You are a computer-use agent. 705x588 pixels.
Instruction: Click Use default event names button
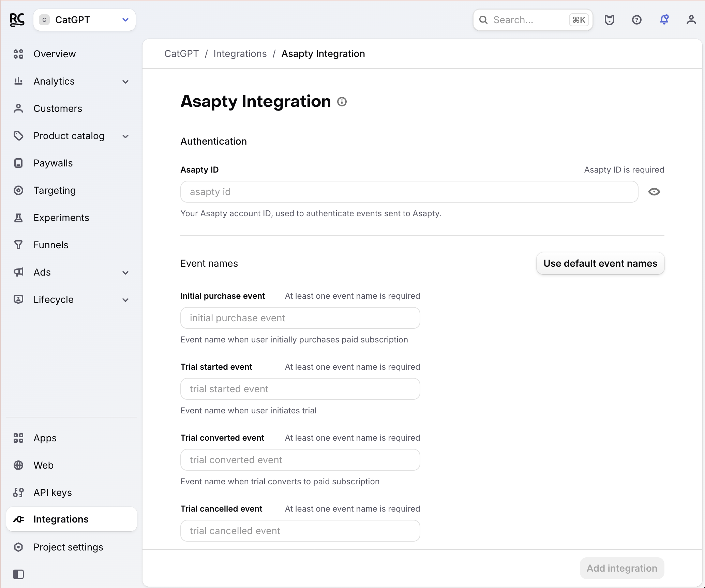point(600,263)
